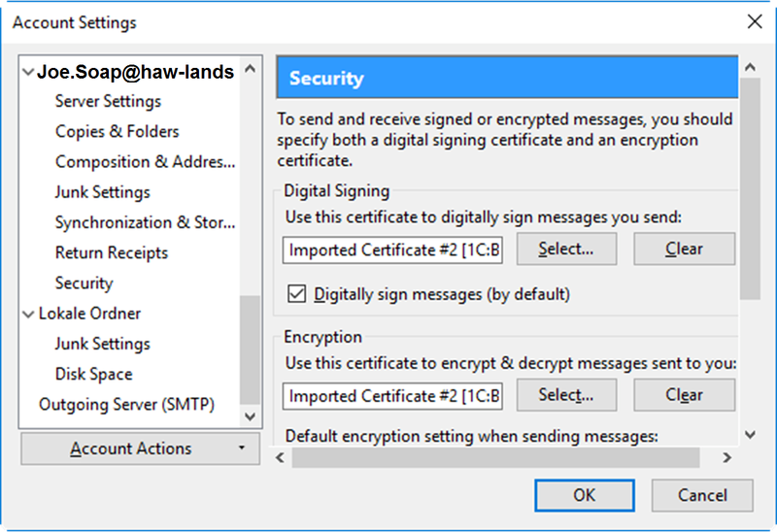The height and width of the screenshot is (532, 777).
Task: Clear the encryption certificate
Action: click(x=684, y=395)
